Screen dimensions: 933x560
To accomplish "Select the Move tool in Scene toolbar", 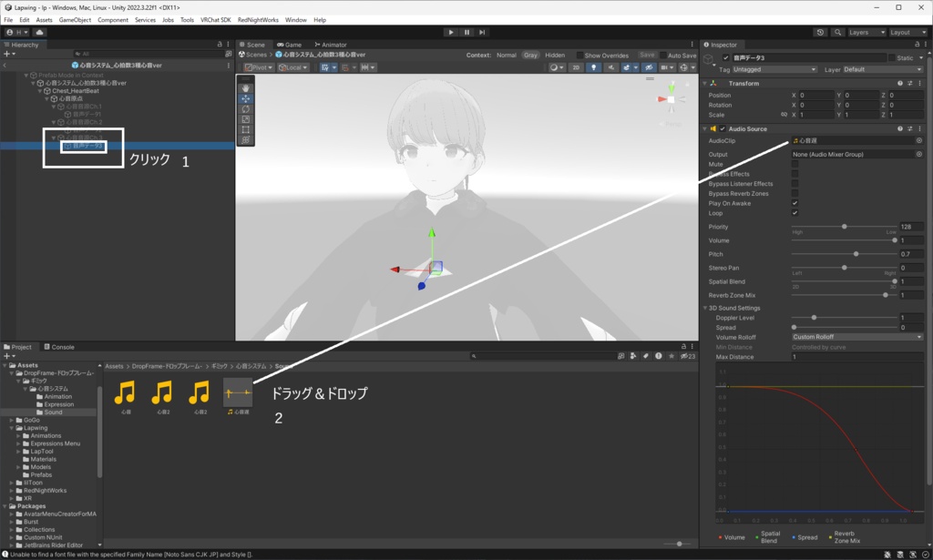I will coord(246,98).
